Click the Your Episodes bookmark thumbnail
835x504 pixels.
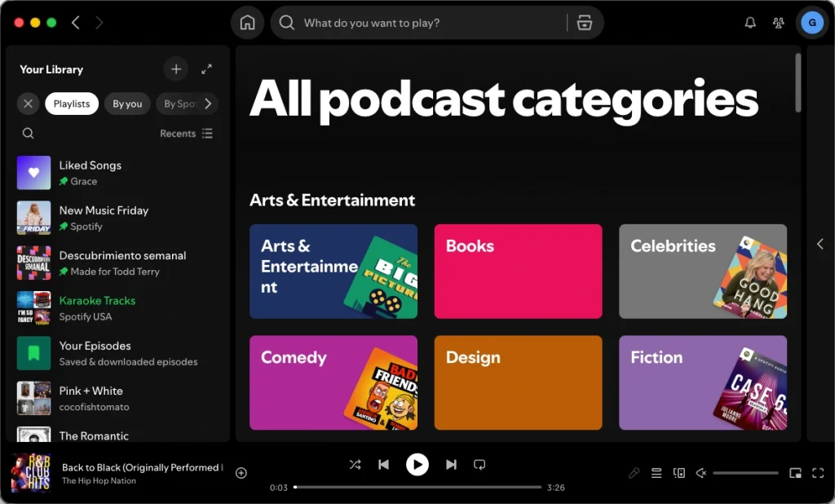(33, 353)
